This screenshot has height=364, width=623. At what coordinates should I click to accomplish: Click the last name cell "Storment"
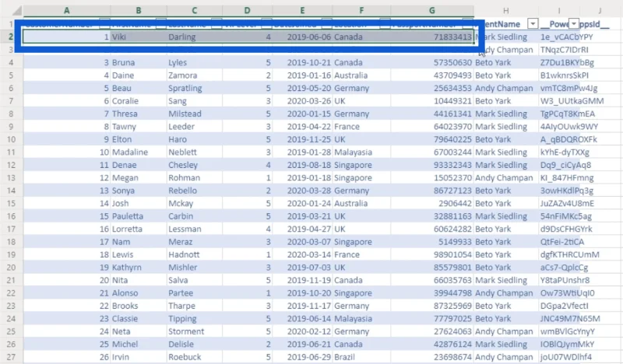tap(194, 331)
